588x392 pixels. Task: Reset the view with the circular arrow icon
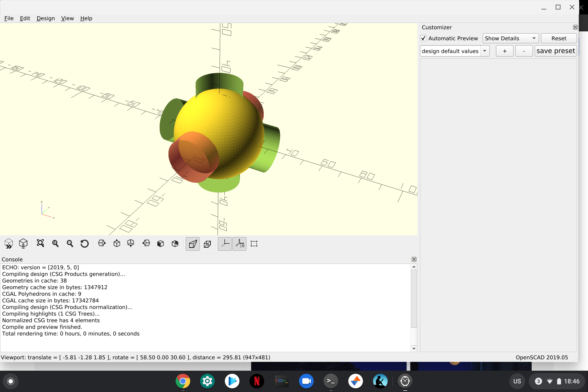coord(85,243)
